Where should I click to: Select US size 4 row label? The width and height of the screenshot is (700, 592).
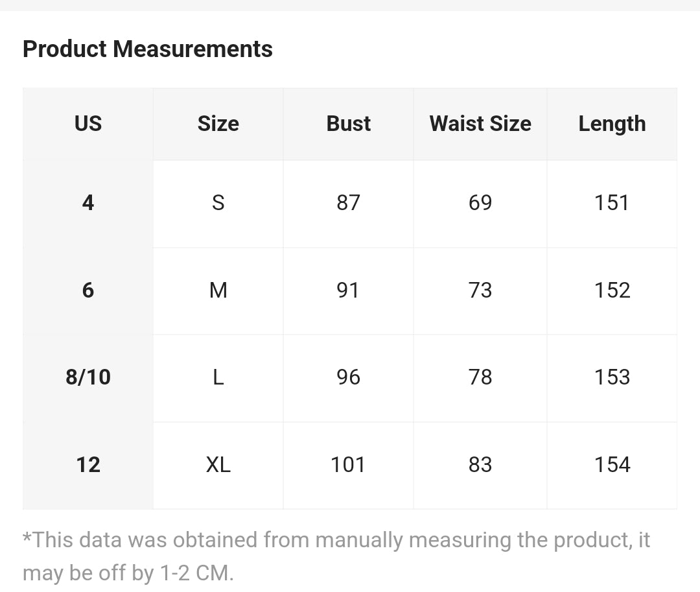pos(88,203)
